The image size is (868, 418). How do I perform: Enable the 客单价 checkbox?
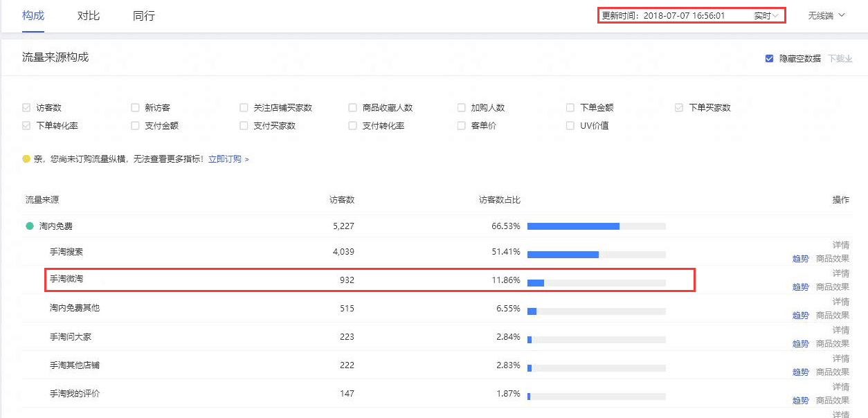click(x=462, y=126)
